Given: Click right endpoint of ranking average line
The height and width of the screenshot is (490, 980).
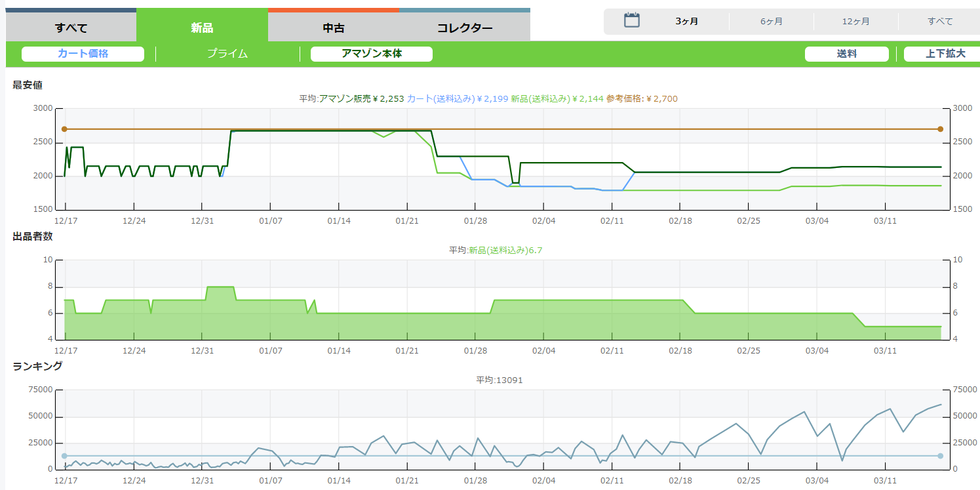Looking at the screenshot, I should [940, 456].
